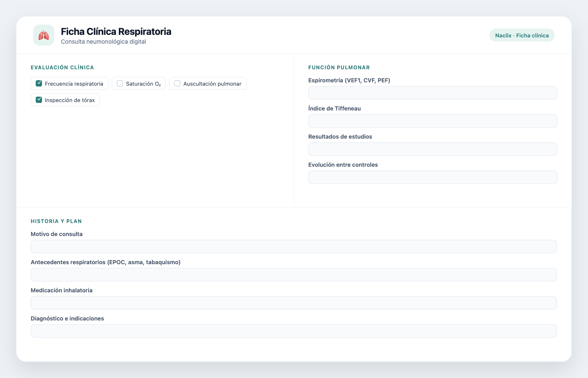The width and height of the screenshot is (588, 378).
Task: Click the Motivo de consulta label
Action: (x=57, y=234)
